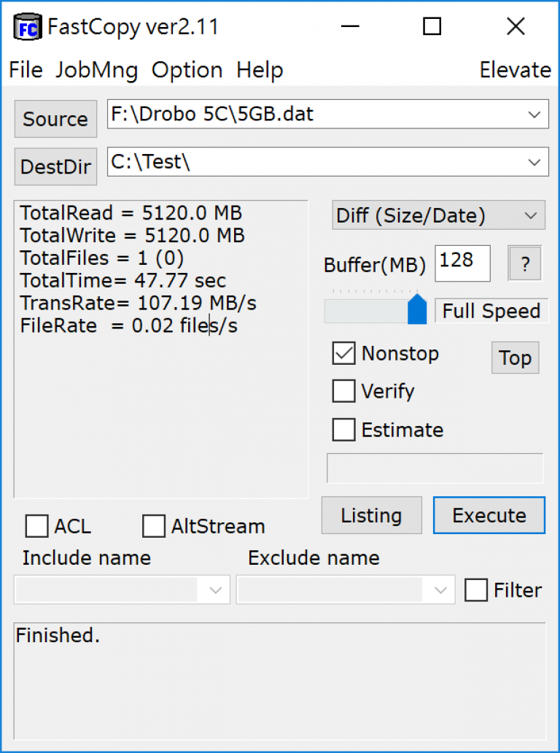This screenshot has width=560, height=753.
Task: Click the question mark buffer help button
Action: [x=525, y=263]
